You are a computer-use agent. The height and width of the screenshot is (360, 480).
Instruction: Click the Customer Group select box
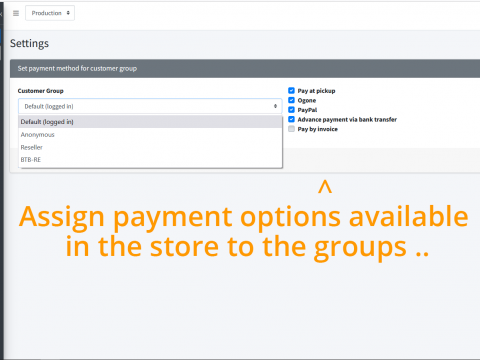150,106
